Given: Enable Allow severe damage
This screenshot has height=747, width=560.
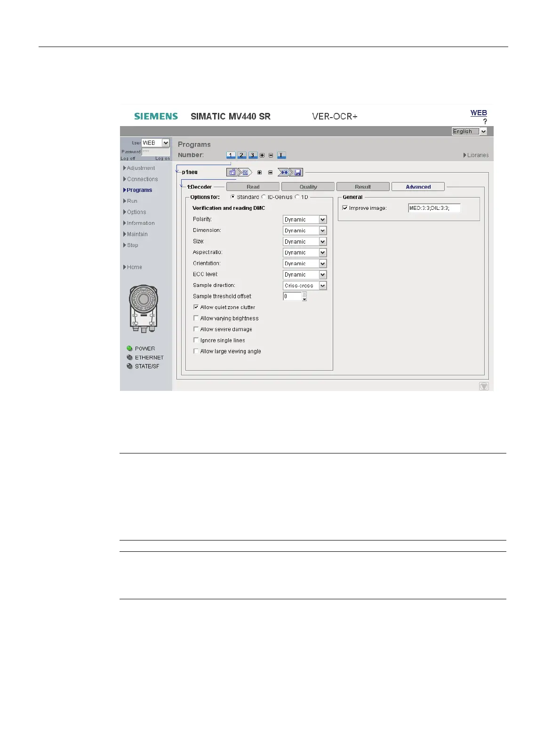Looking at the screenshot, I should pyautogui.click(x=196, y=329).
